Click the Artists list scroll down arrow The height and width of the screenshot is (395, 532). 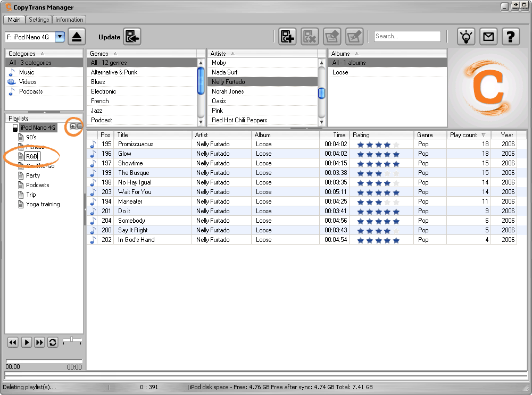pyautogui.click(x=321, y=122)
